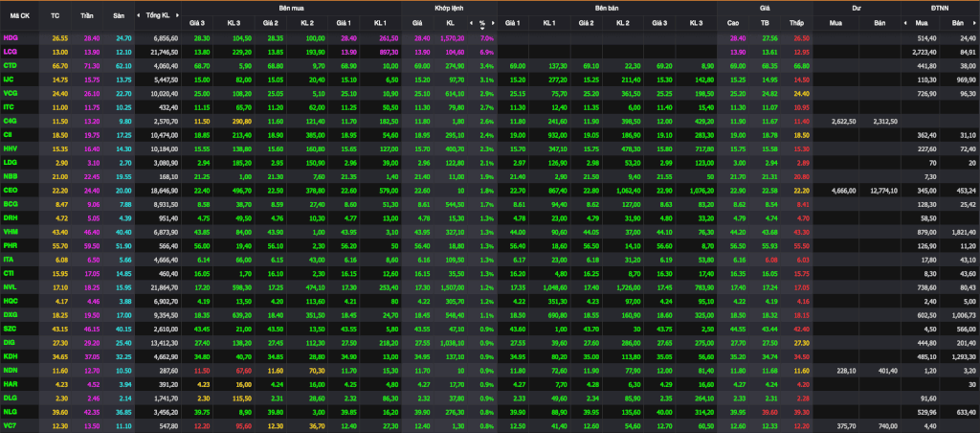
Task: Open BCG stock symbol
Action: point(11,204)
